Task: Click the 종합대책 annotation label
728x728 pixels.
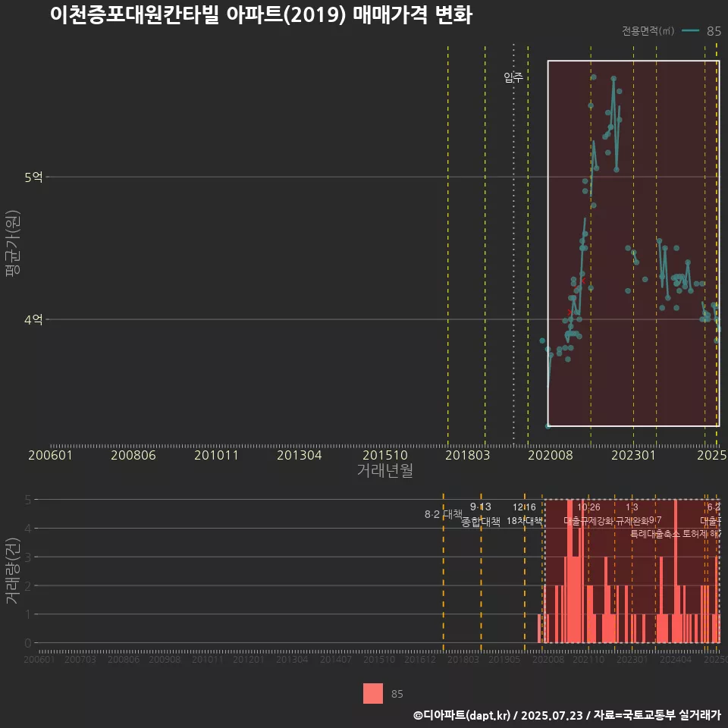Action: click(x=481, y=522)
